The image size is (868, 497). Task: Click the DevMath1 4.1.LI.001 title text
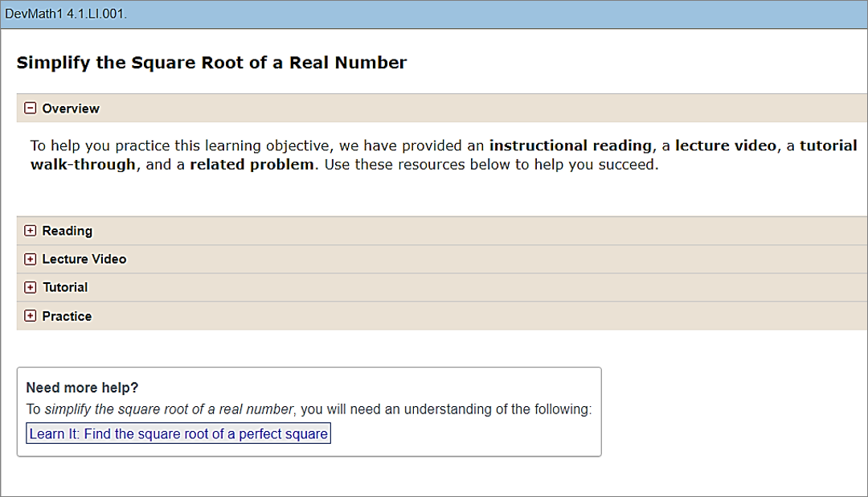pyautogui.click(x=66, y=14)
